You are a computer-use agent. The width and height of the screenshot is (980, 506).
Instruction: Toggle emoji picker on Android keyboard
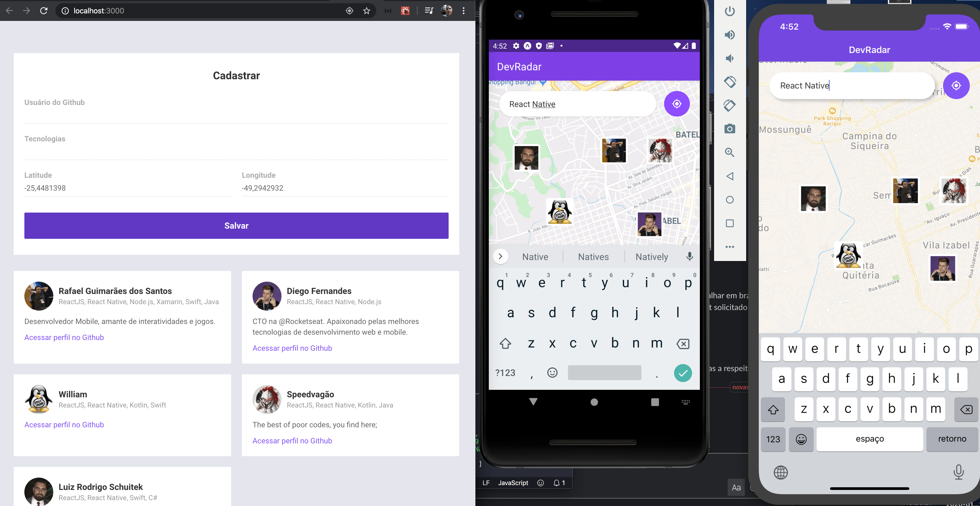[x=553, y=372]
